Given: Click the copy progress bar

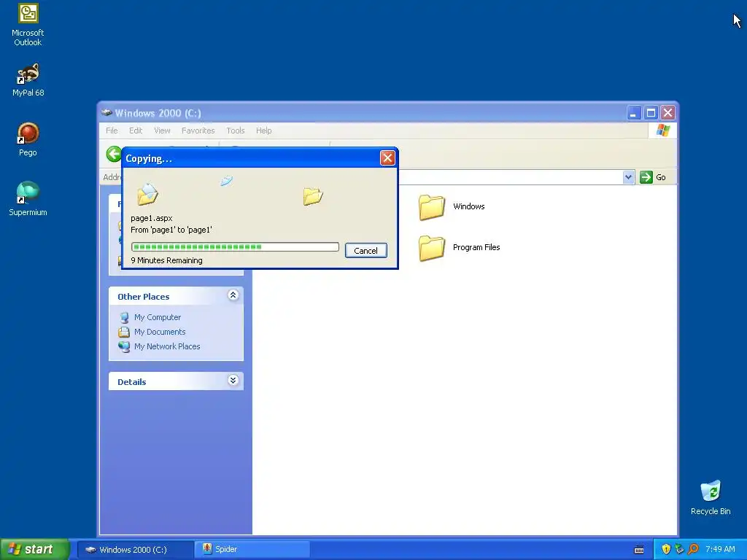Looking at the screenshot, I should tap(235, 246).
